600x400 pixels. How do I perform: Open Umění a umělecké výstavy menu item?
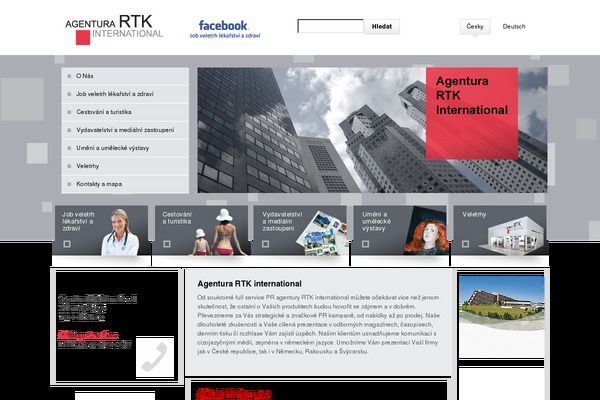tap(125, 148)
